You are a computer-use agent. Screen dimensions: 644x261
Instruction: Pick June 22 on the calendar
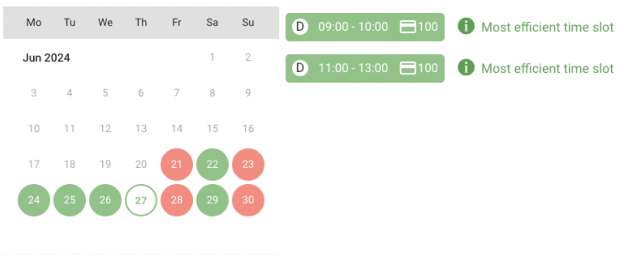click(212, 164)
